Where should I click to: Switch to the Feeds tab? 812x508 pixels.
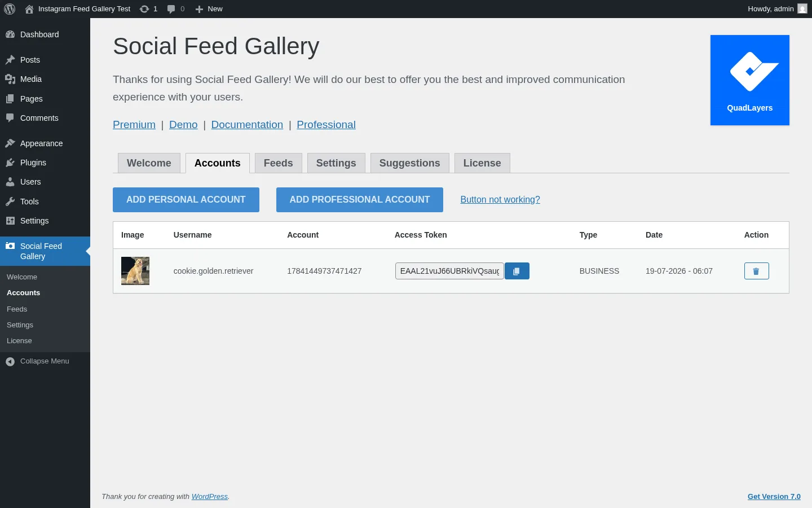279,163
